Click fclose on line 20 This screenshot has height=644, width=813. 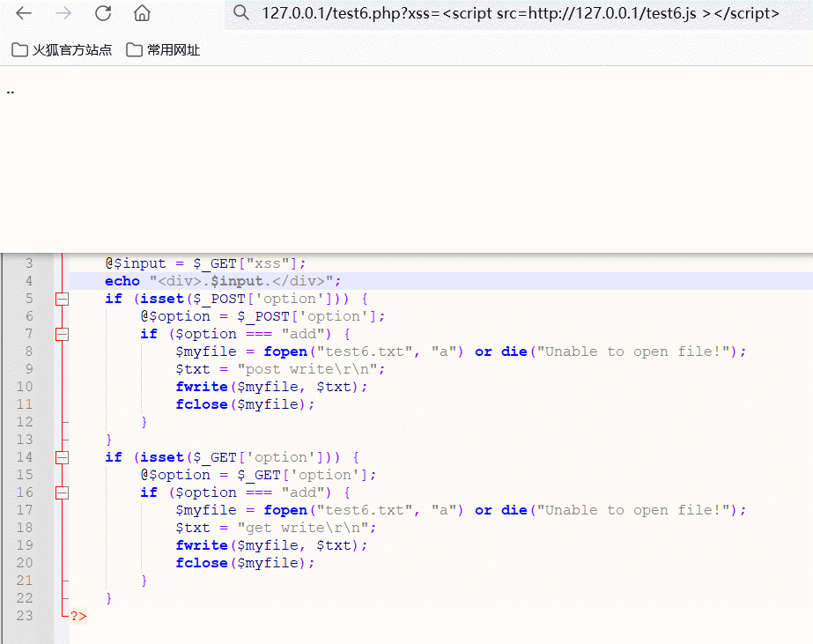click(202, 563)
